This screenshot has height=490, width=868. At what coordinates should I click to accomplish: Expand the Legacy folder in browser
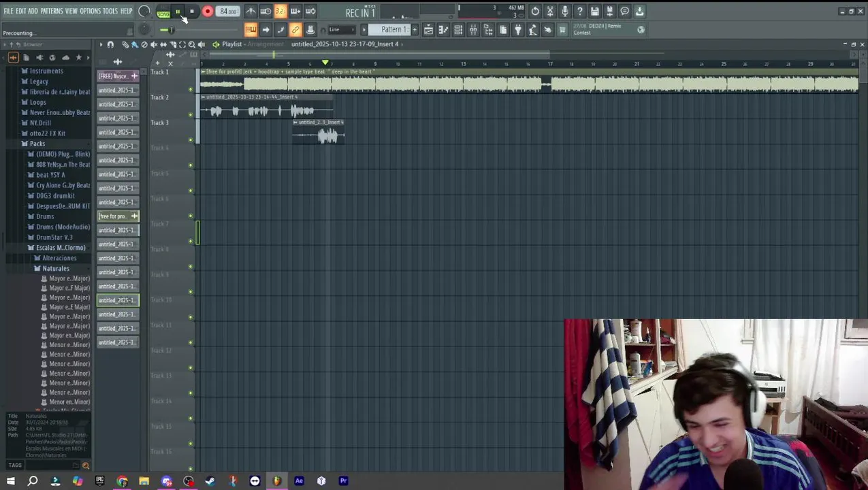point(39,82)
